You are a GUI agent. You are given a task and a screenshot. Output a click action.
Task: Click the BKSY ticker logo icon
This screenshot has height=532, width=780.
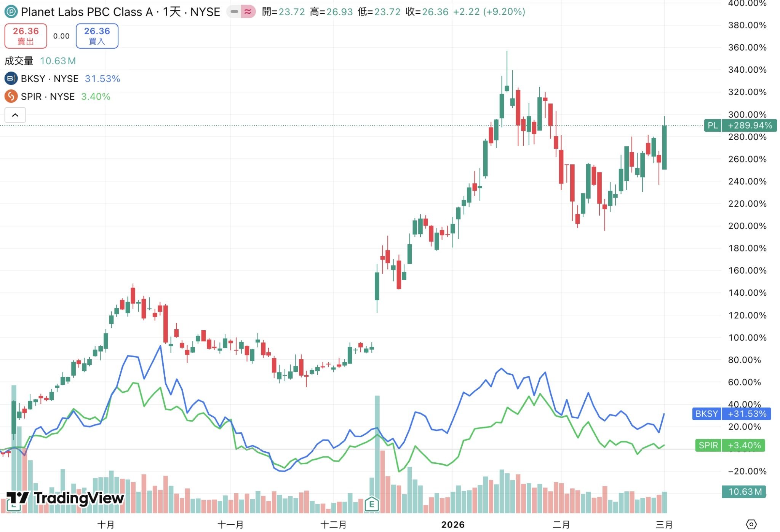click(x=11, y=79)
